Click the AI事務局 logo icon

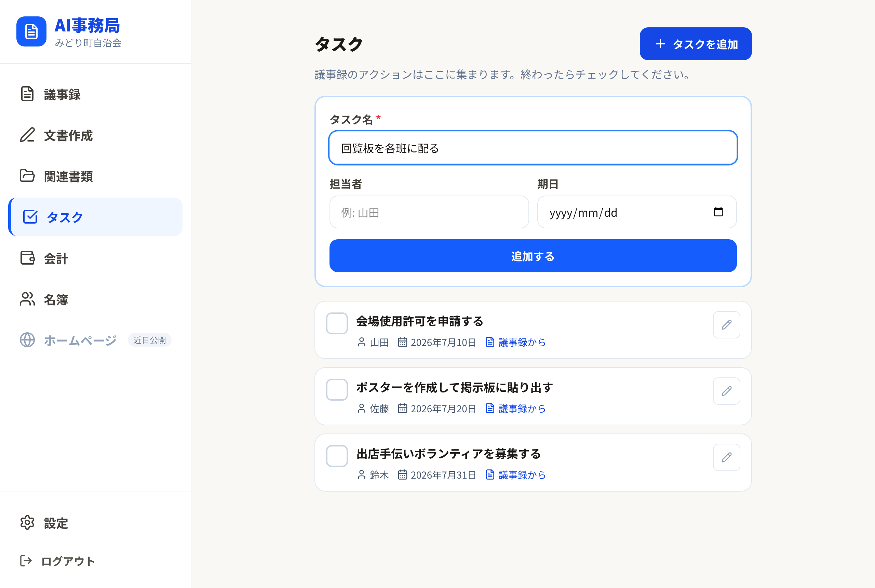tap(31, 31)
